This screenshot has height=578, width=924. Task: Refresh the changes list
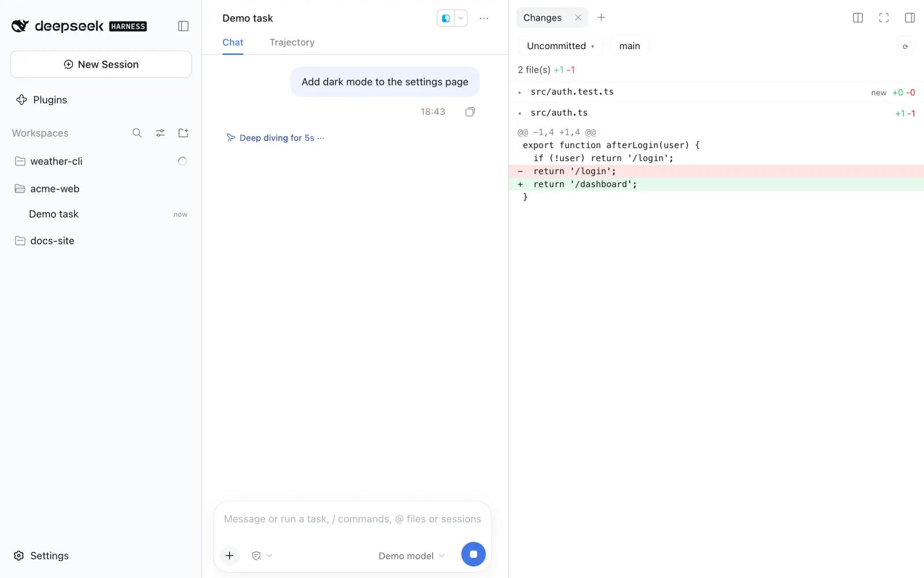[905, 46]
